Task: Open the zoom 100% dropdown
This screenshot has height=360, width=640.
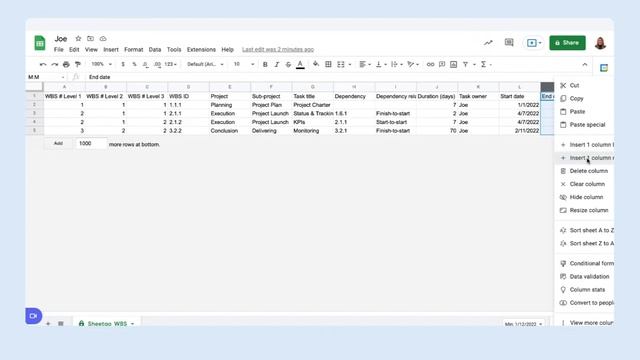Action: 101,64
